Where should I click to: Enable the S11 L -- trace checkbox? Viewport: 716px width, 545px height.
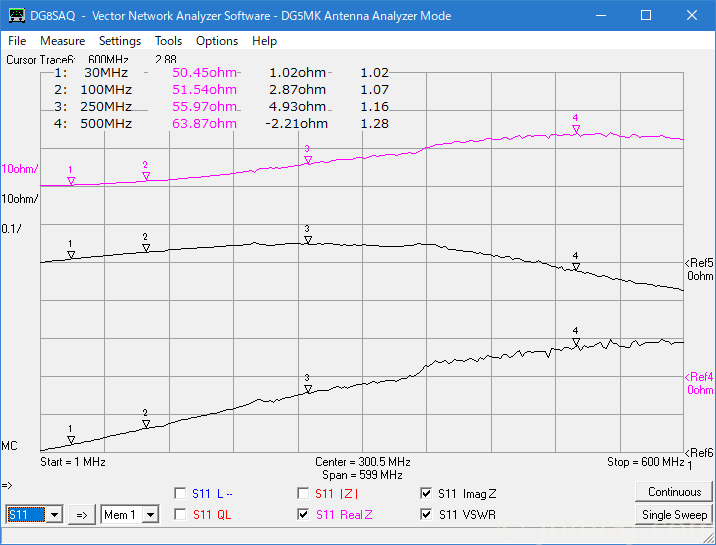click(180, 493)
